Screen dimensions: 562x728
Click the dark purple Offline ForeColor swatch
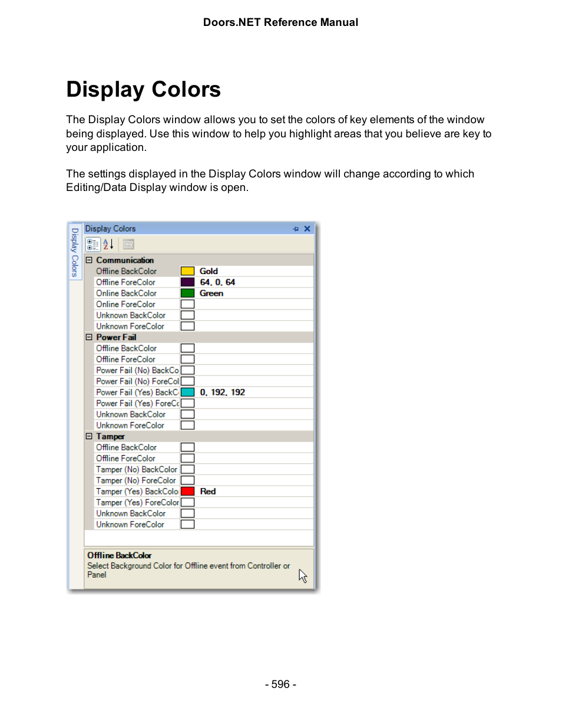187,282
